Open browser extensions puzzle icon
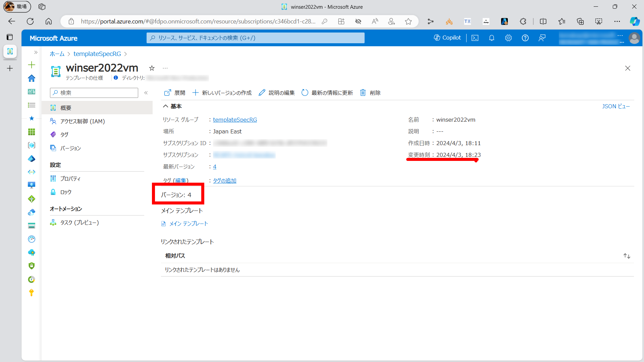Image resolution: width=644 pixels, height=362 pixels. [x=523, y=21]
